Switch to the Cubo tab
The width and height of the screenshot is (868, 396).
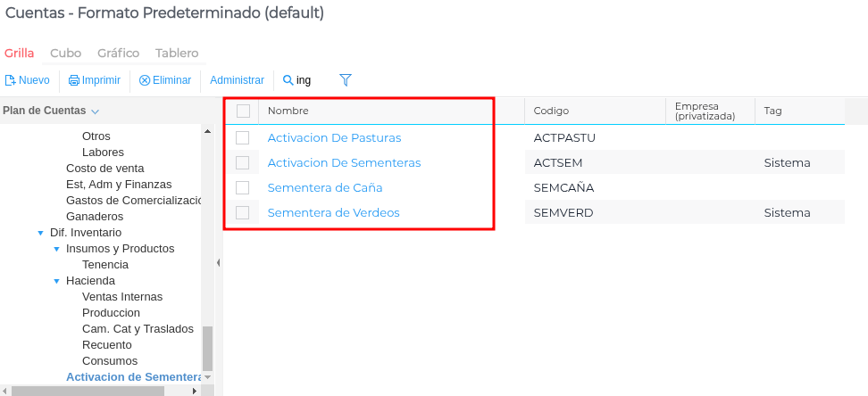pos(65,54)
